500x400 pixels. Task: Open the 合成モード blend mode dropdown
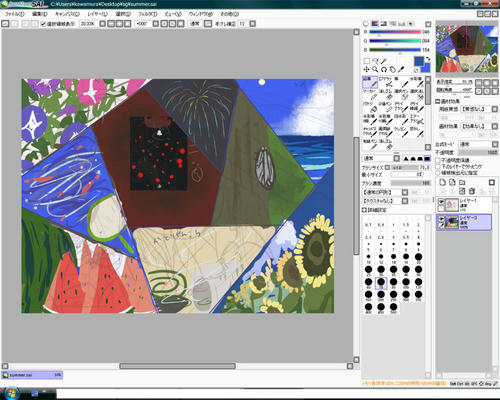[x=478, y=144]
